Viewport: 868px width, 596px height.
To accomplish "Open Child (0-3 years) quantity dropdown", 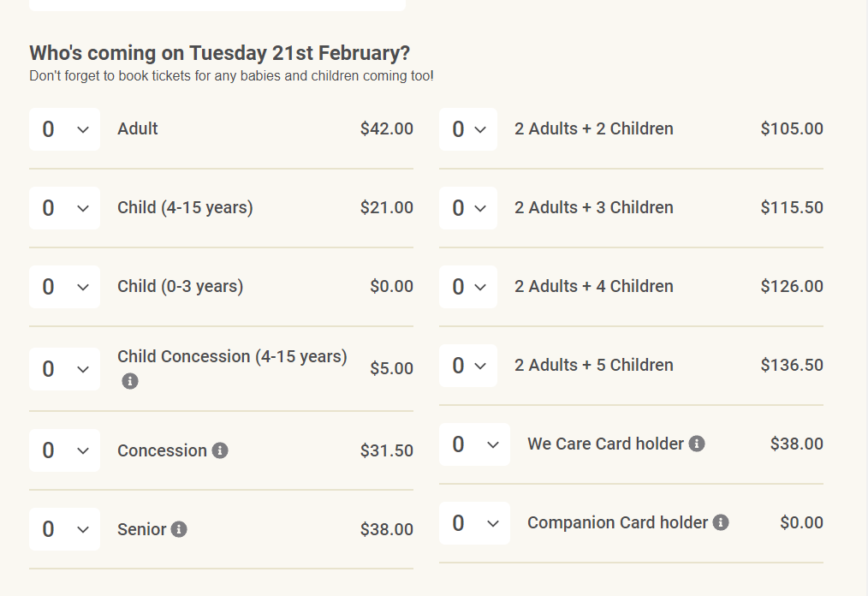I will (x=64, y=287).
